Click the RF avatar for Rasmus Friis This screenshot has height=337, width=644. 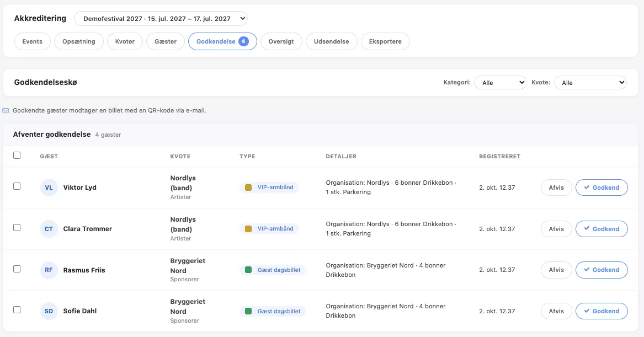(x=49, y=270)
